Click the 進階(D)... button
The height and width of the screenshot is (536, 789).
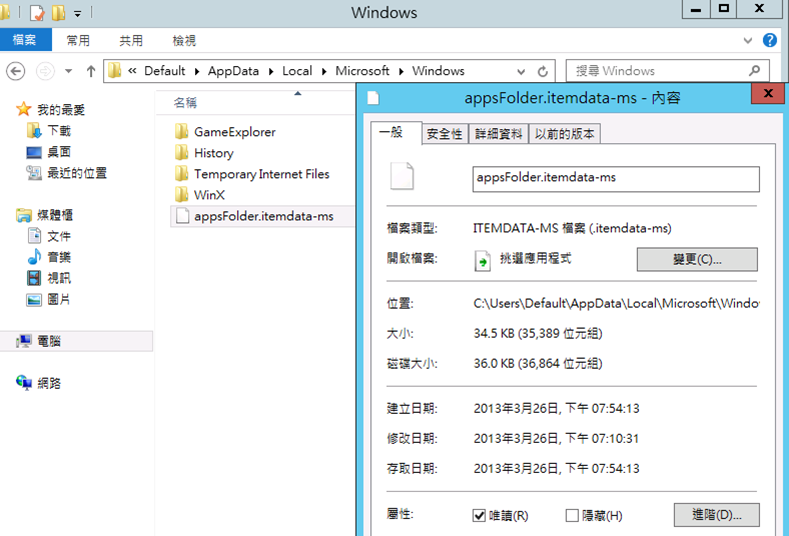pos(716,514)
